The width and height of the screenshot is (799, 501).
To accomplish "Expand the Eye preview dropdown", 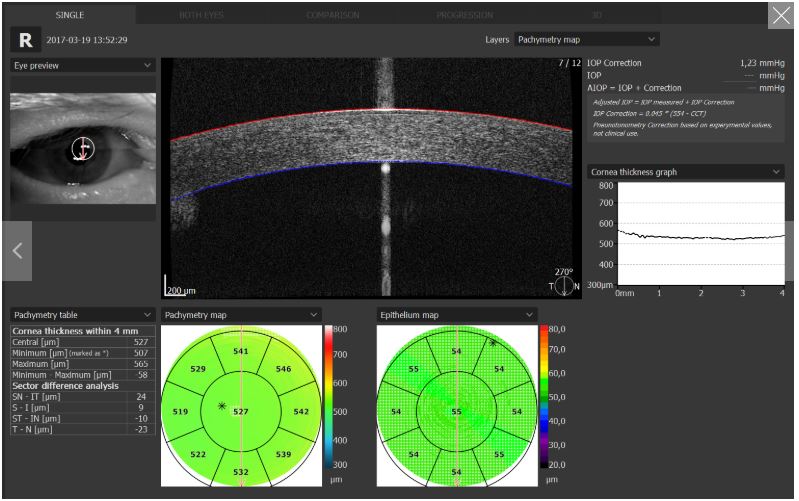I will point(83,65).
